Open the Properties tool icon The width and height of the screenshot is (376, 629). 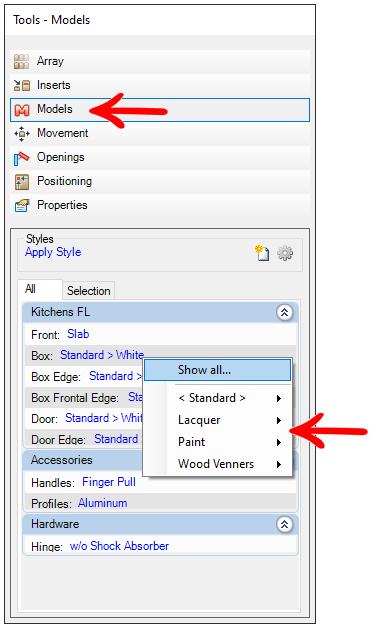click(22, 205)
